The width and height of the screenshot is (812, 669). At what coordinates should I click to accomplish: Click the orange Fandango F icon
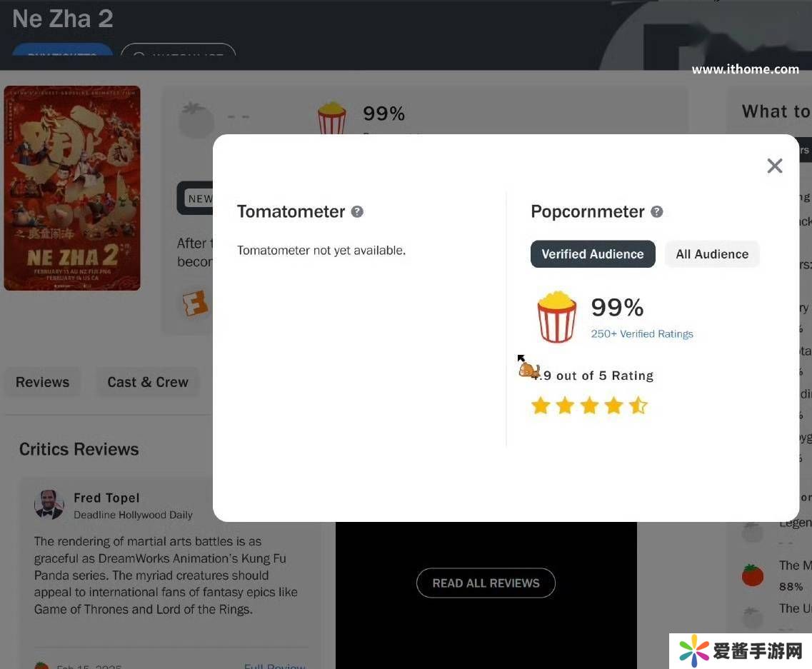[x=195, y=303]
